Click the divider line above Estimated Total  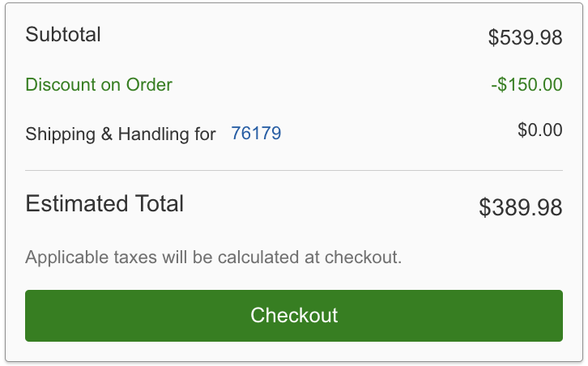coord(293,171)
